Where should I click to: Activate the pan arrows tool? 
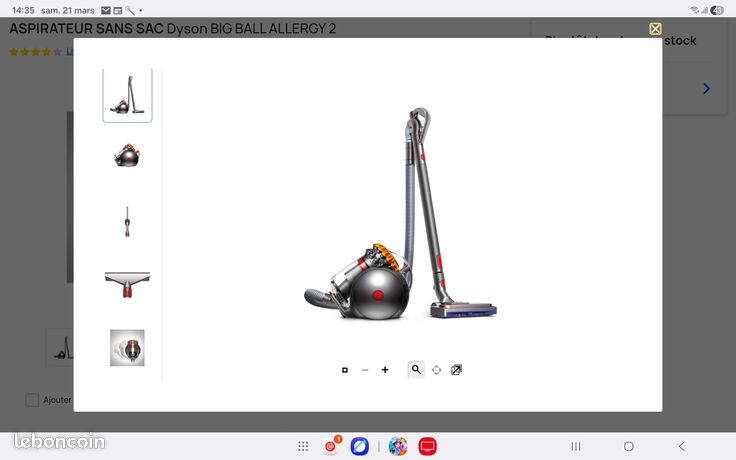[437, 370]
